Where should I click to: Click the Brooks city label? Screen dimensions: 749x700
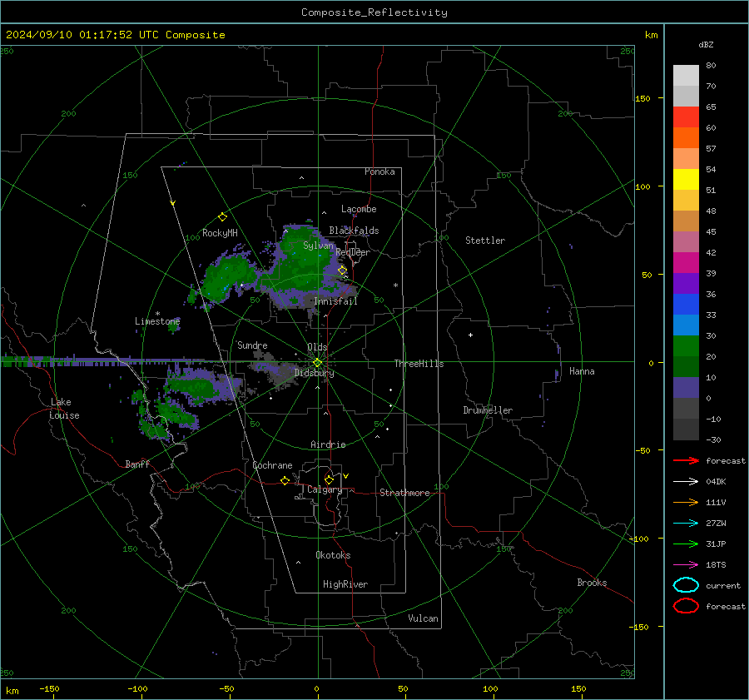(592, 583)
